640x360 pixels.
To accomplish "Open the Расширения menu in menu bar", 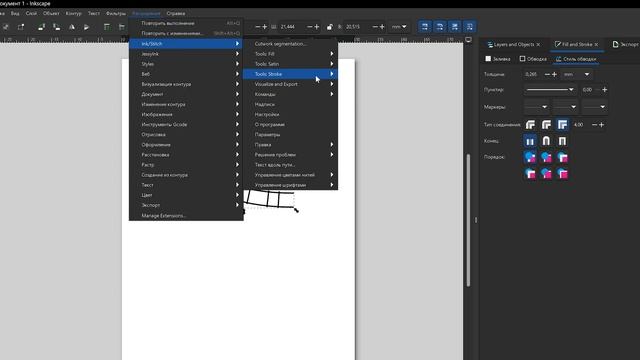I will (x=146, y=13).
